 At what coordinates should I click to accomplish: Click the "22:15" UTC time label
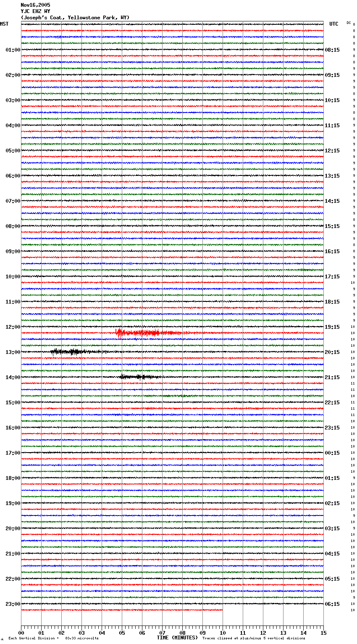coord(332,403)
